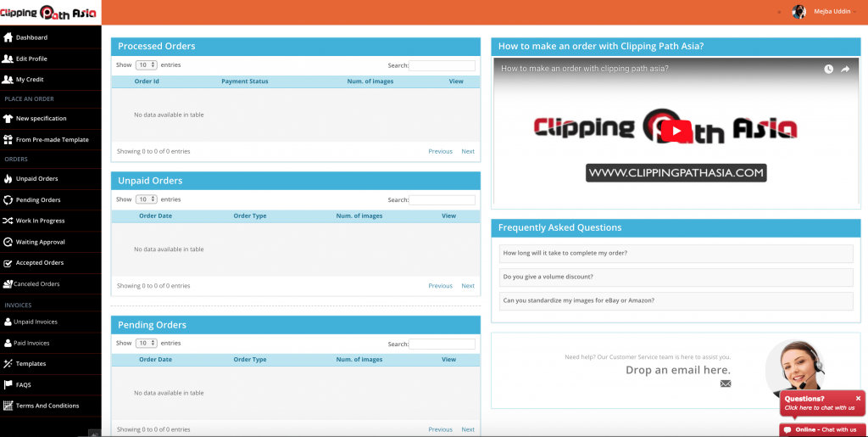868x437 pixels.
Task: Click Previous in Processed Orders table
Action: coord(440,152)
